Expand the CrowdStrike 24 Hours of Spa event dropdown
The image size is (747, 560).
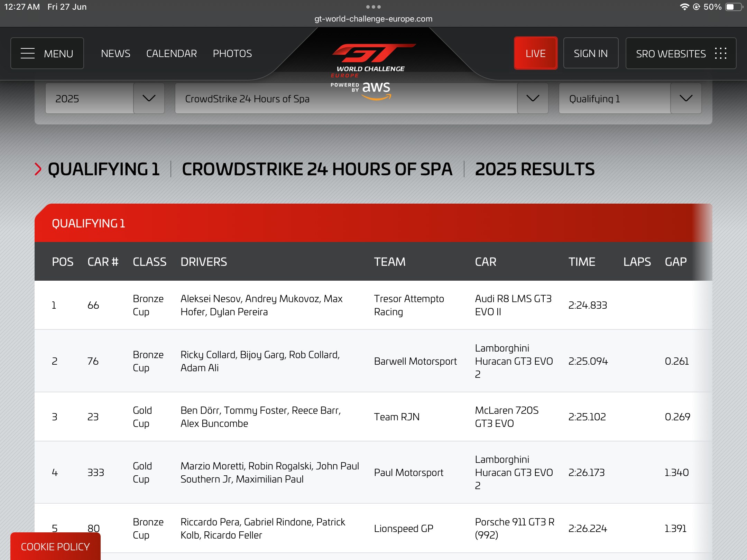pos(533,99)
